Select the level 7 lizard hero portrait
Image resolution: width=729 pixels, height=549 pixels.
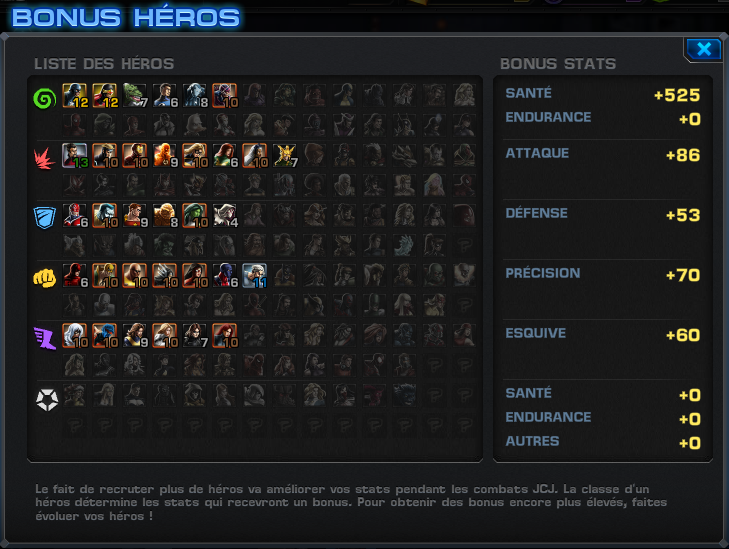coord(134,95)
